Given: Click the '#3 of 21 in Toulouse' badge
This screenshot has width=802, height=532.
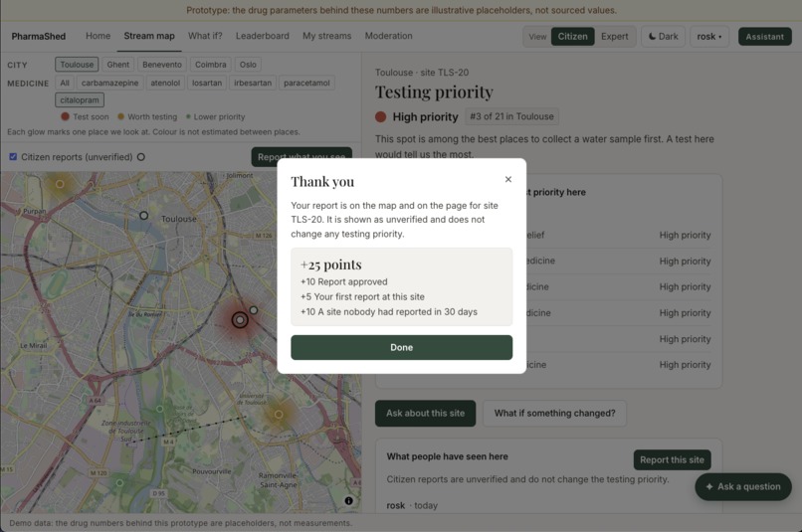Looking at the screenshot, I should [x=511, y=116].
